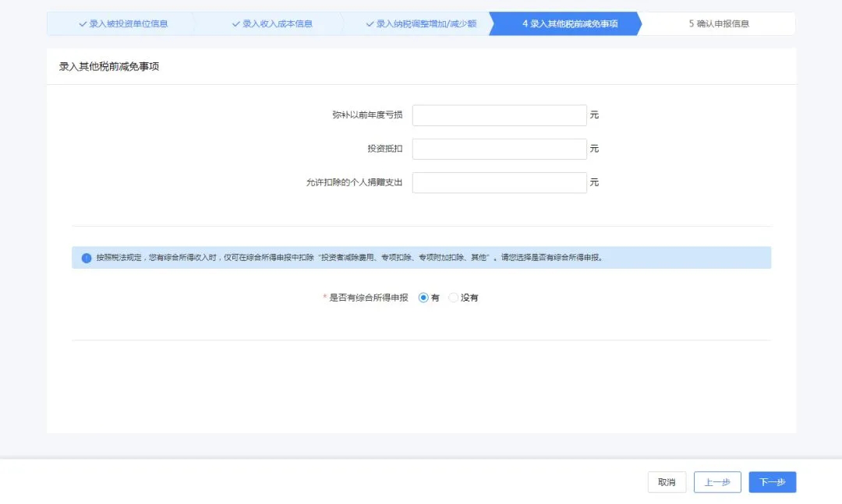The width and height of the screenshot is (842, 504).
Task: Select the 有 radio button
Action: pyautogui.click(x=423, y=298)
